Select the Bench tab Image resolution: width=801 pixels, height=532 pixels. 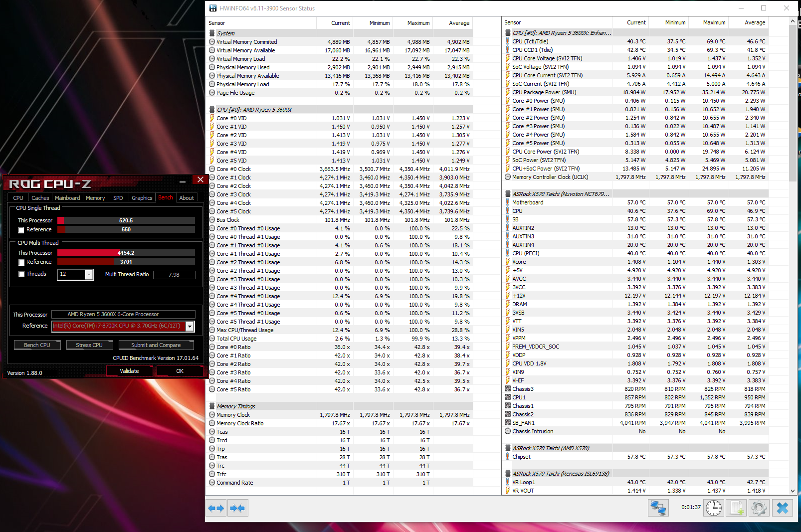click(x=166, y=197)
